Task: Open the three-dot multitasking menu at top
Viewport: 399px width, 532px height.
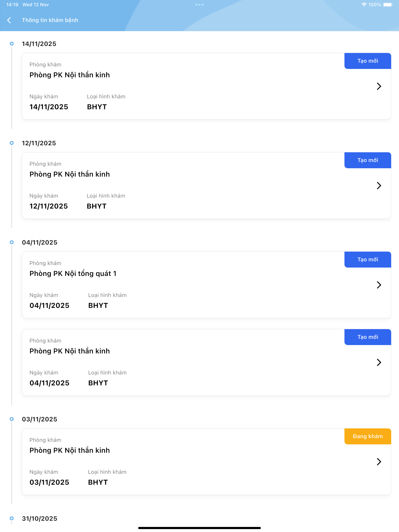Action: (199, 4)
